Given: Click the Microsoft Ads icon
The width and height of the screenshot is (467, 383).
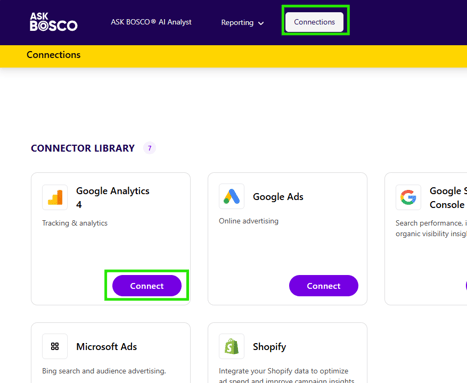Looking at the screenshot, I should click(x=55, y=346).
